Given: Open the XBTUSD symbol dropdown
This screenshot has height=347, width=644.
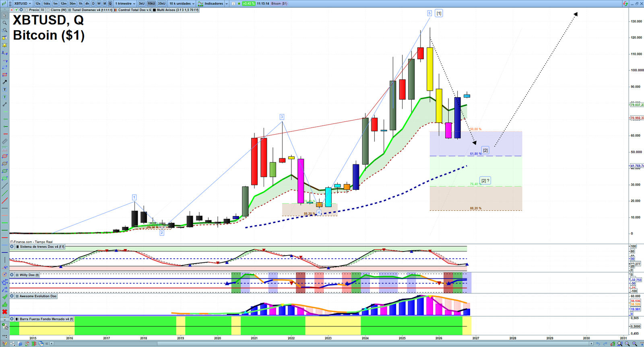Looking at the screenshot, I should coord(23,4).
